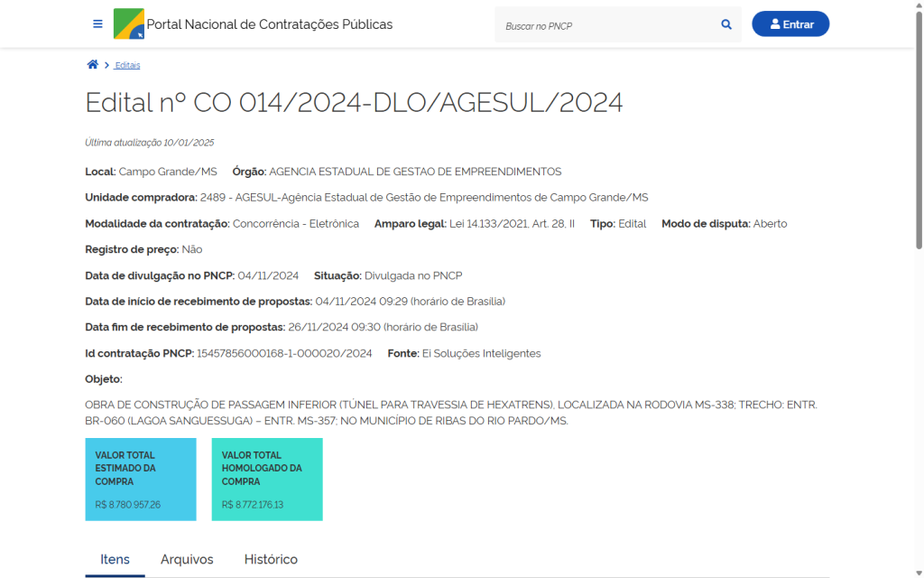Open the hamburger navigation menu
The height and width of the screenshot is (578, 924).
click(x=97, y=24)
